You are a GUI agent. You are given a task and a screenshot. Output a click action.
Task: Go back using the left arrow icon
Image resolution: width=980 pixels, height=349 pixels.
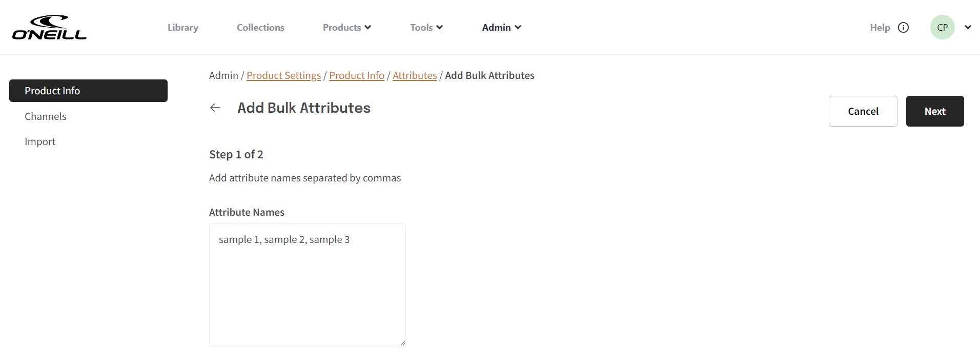pos(215,108)
